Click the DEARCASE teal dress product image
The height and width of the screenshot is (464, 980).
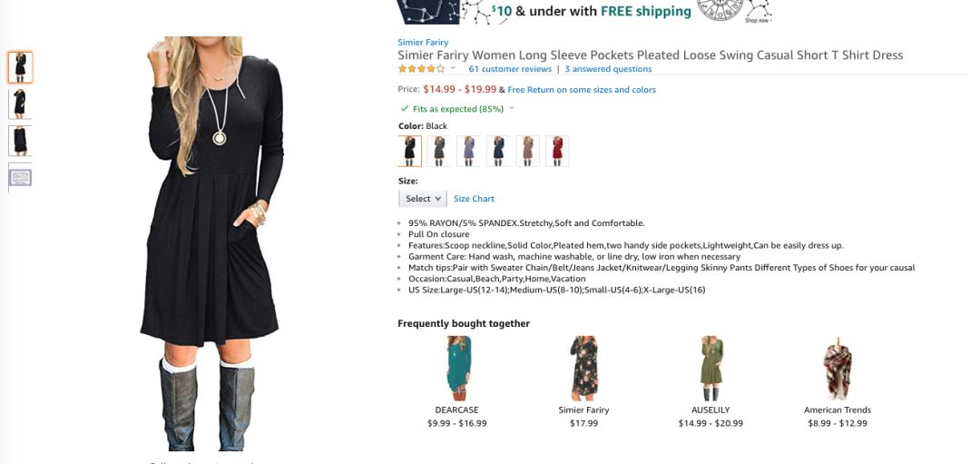click(x=457, y=369)
